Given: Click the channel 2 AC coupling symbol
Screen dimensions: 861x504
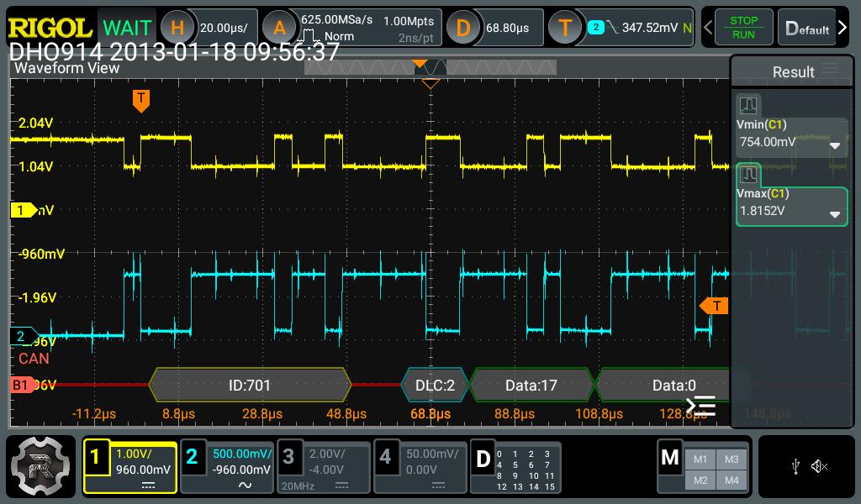Looking at the screenshot, I should pos(245,486).
